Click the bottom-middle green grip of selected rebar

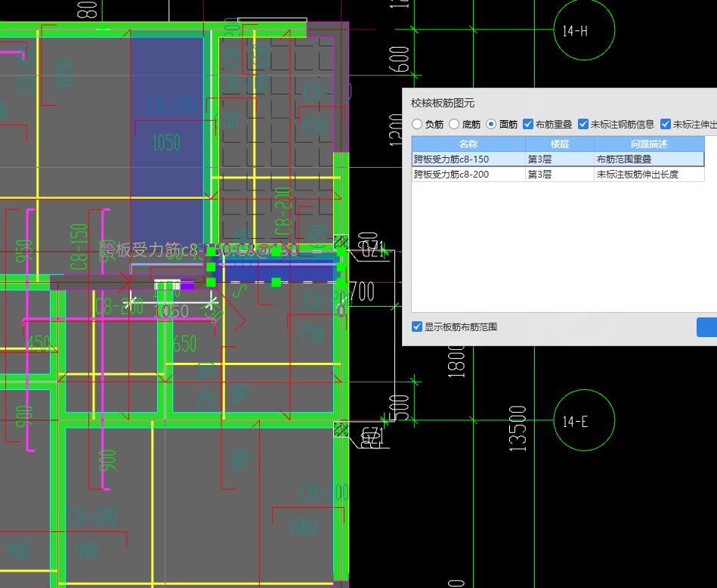point(277,282)
